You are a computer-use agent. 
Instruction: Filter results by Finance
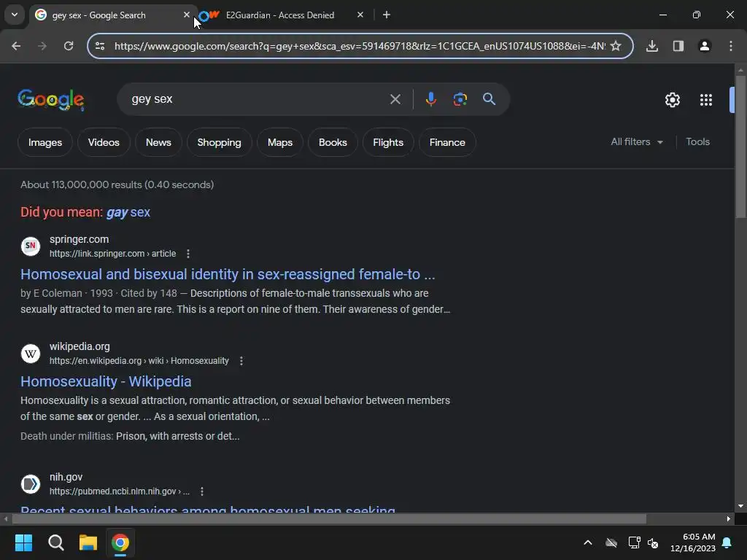pyautogui.click(x=447, y=142)
